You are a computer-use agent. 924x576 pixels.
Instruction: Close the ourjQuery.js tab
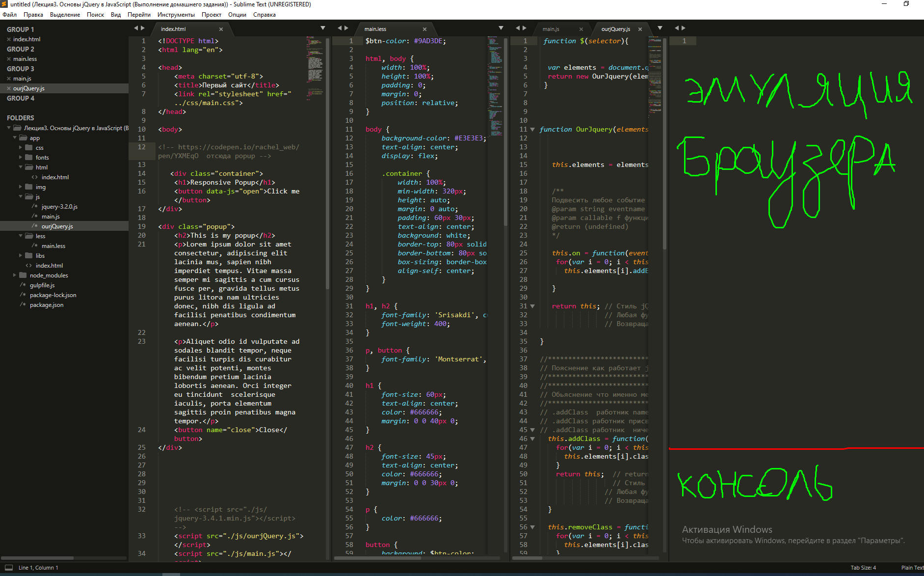coord(640,29)
